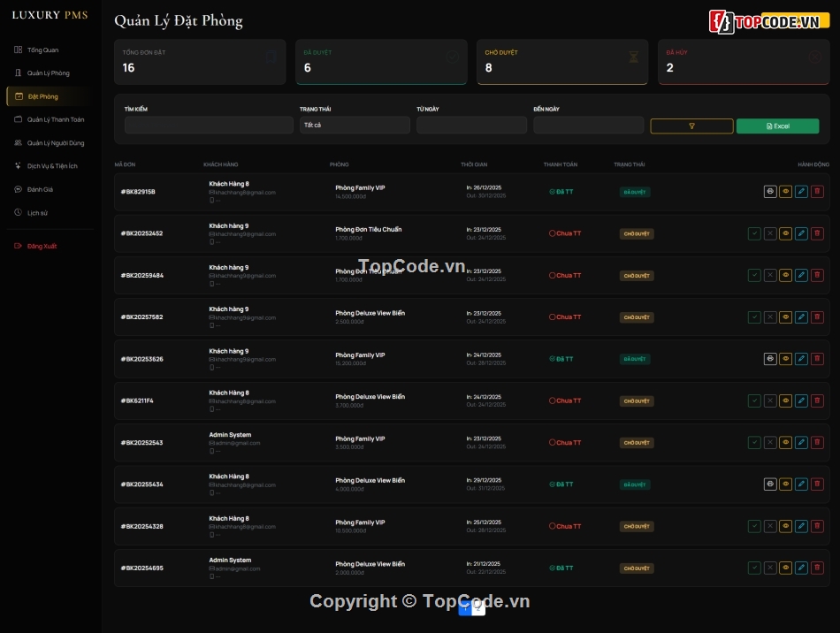Edit booking #BK20259484 with pencil icon
The width and height of the screenshot is (840, 633).
[x=801, y=275]
